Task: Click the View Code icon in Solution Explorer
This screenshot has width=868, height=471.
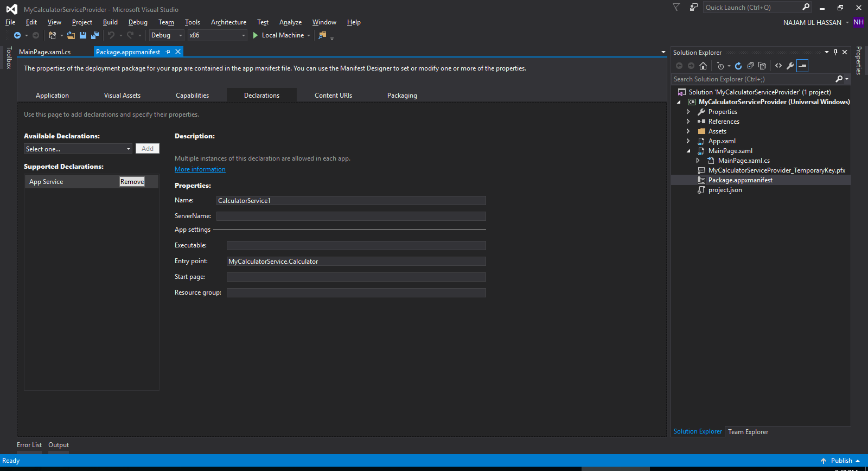Action: coord(778,66)
